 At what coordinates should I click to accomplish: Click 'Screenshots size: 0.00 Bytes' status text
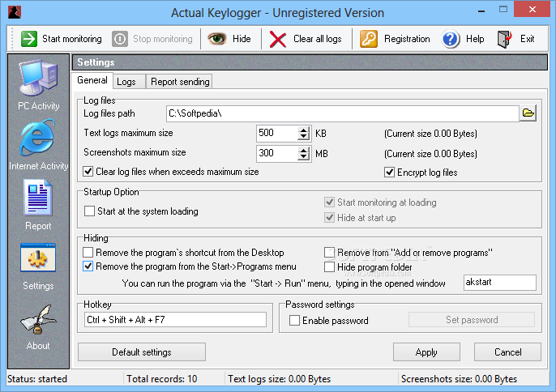click(x=459, y=379)
